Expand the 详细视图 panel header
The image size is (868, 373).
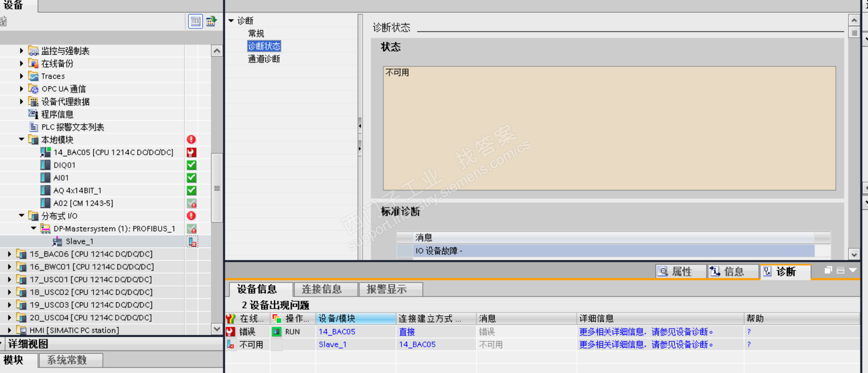coord(2,344)
